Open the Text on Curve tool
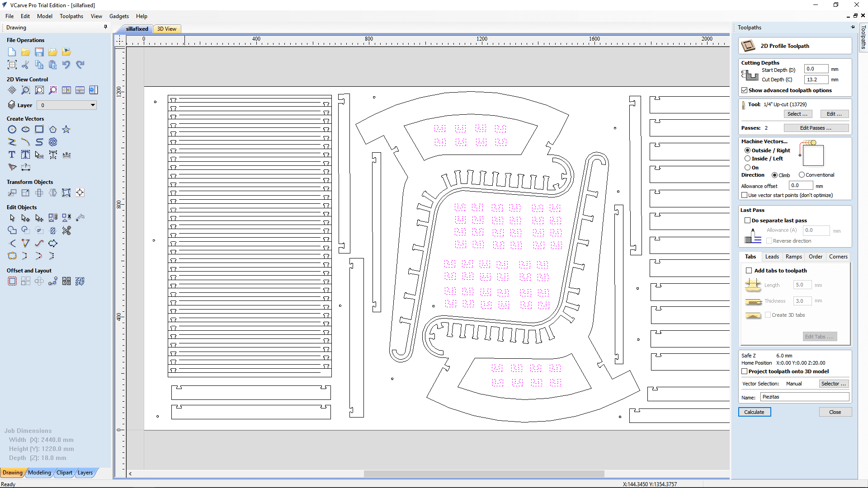 [66, 155]
